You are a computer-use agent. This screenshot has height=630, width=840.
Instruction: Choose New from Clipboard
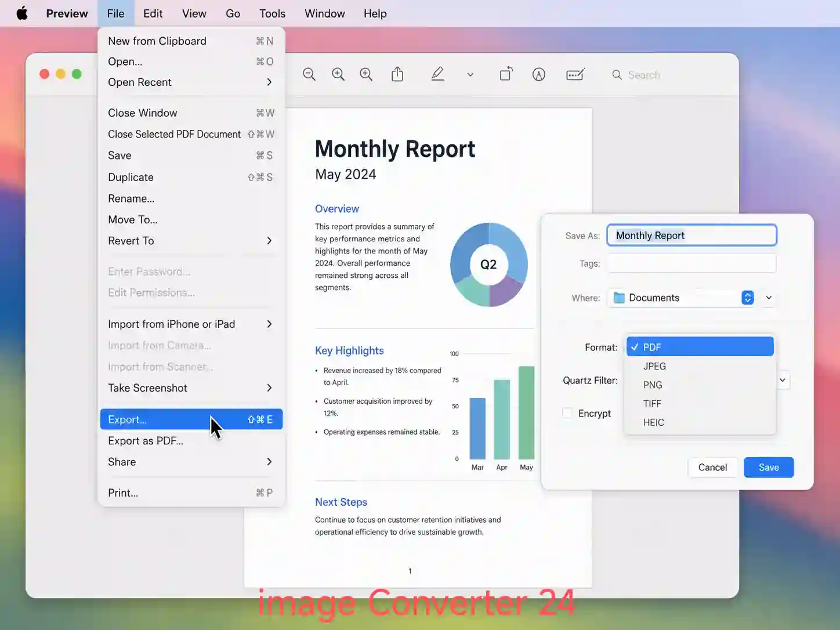coord(191,41)
